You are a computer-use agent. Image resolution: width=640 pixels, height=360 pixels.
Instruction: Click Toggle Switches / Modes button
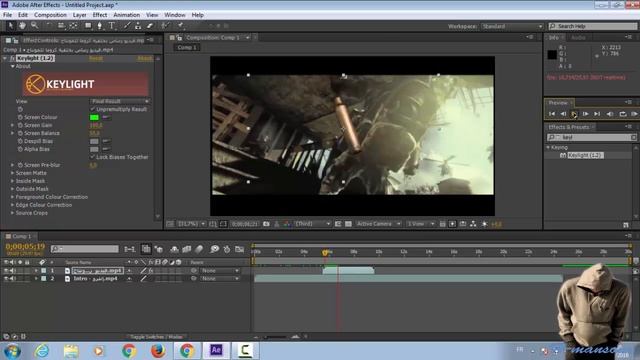[x=156, y=337]
